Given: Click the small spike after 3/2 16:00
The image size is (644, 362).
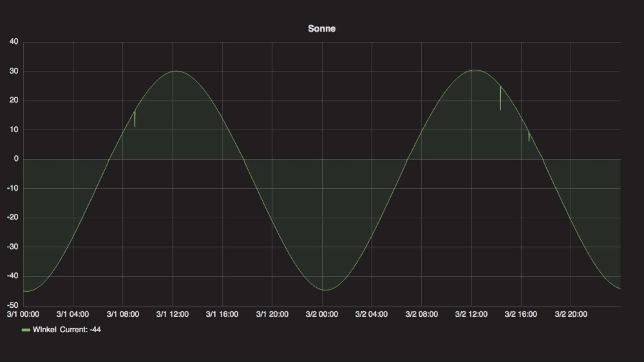Looking at the screenshot, I should pos(529,137).
